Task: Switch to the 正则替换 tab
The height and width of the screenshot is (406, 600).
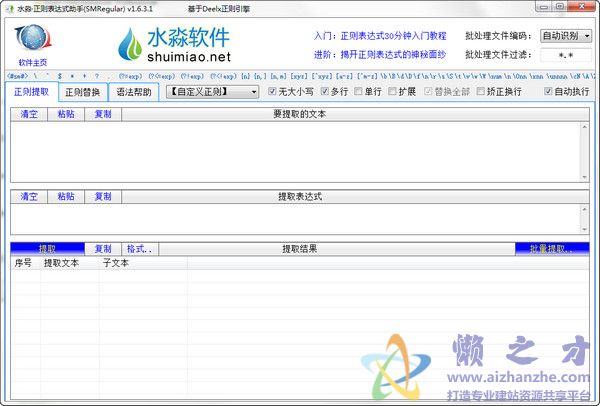Action: point(83,93)
